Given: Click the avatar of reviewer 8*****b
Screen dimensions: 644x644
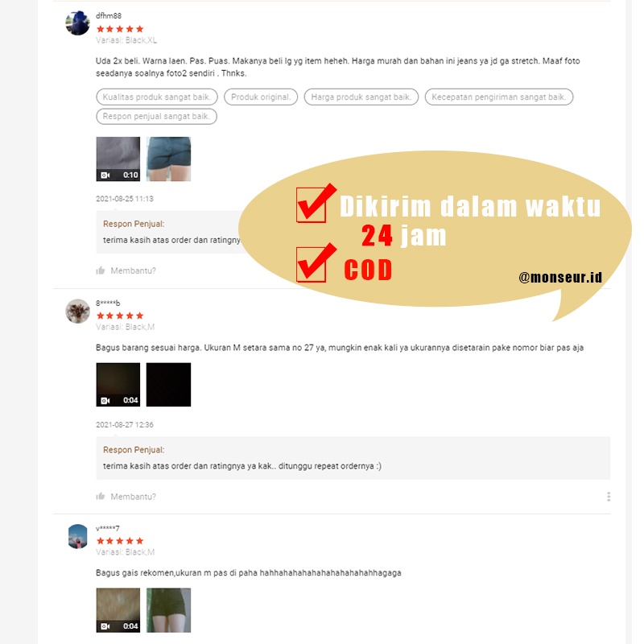Looking at the screenshot, I should click(77, 311).
